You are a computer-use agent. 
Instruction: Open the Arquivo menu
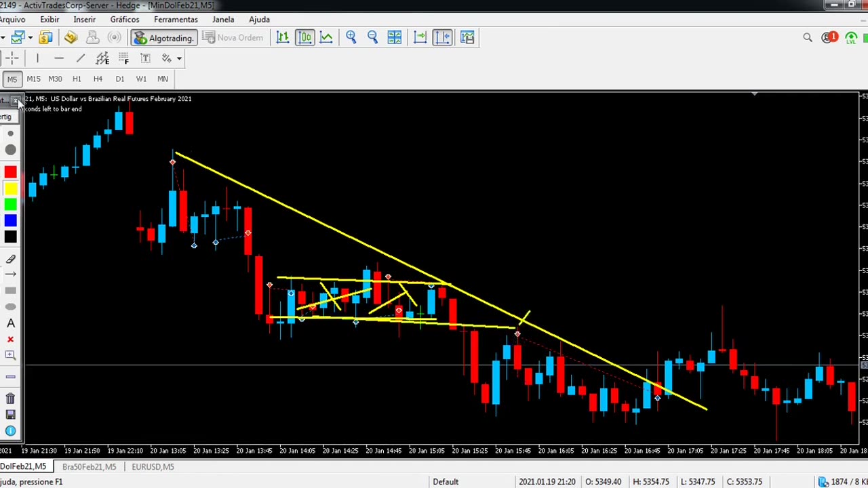click(x=12, y=20)
